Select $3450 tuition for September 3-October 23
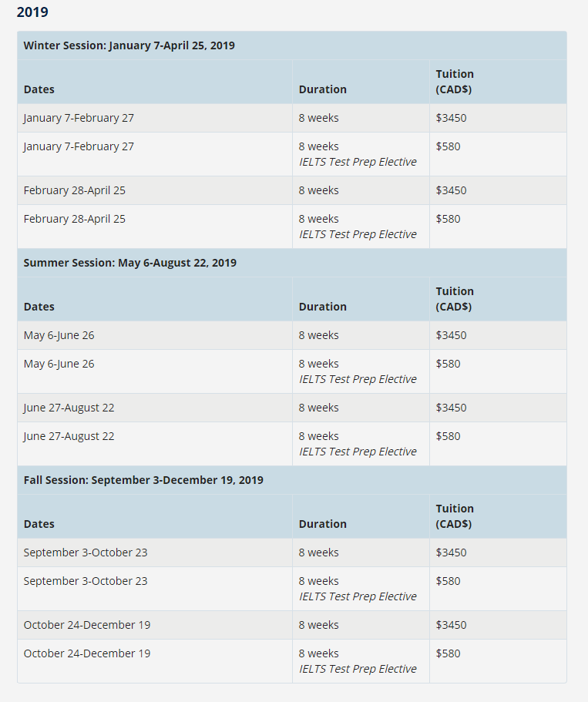The image size is (588, 702). 451,553
